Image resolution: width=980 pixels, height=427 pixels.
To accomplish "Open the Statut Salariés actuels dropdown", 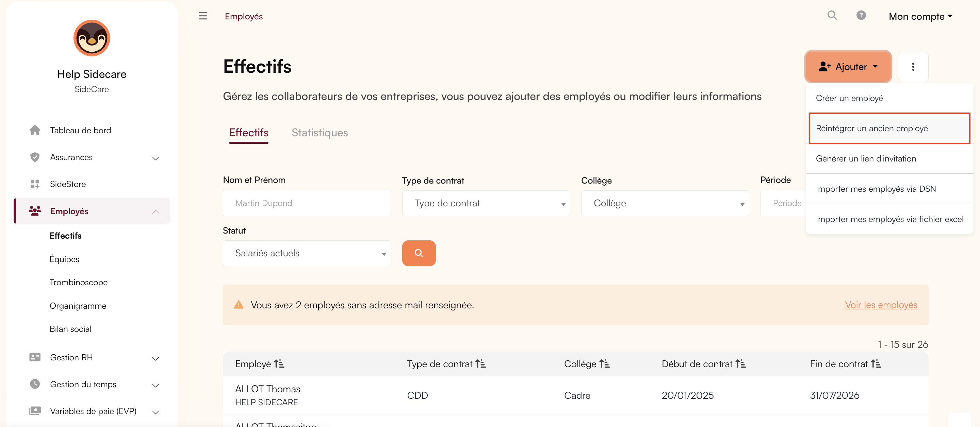I will coord(307,253).
